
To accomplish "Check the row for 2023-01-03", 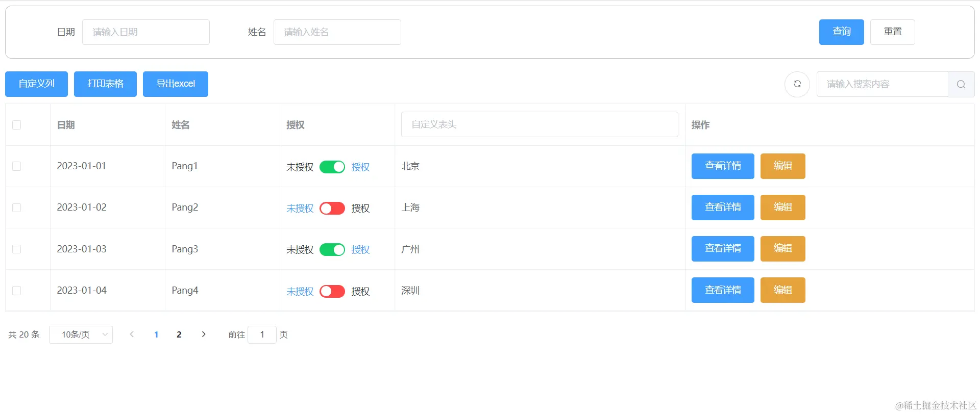I will click(17, 249).
